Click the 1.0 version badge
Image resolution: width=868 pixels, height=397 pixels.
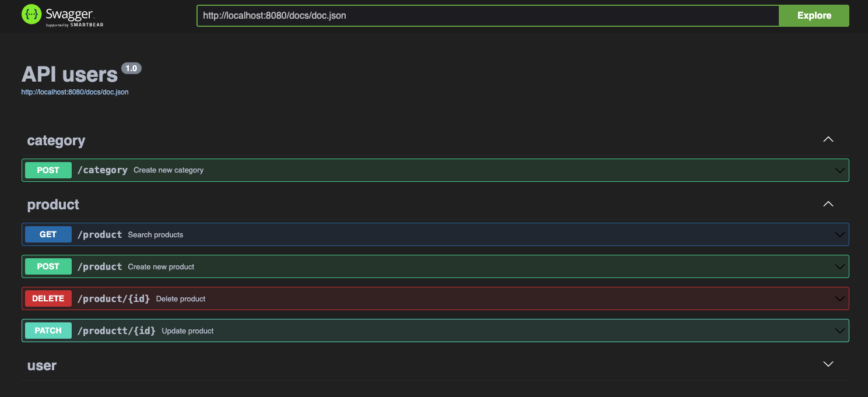click(x=131, y=68)
